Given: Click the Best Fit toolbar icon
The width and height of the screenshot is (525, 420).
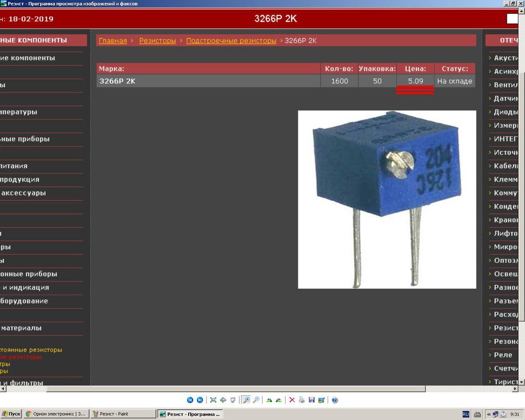Looking at the screenshot, I should (x=213, y=400).
